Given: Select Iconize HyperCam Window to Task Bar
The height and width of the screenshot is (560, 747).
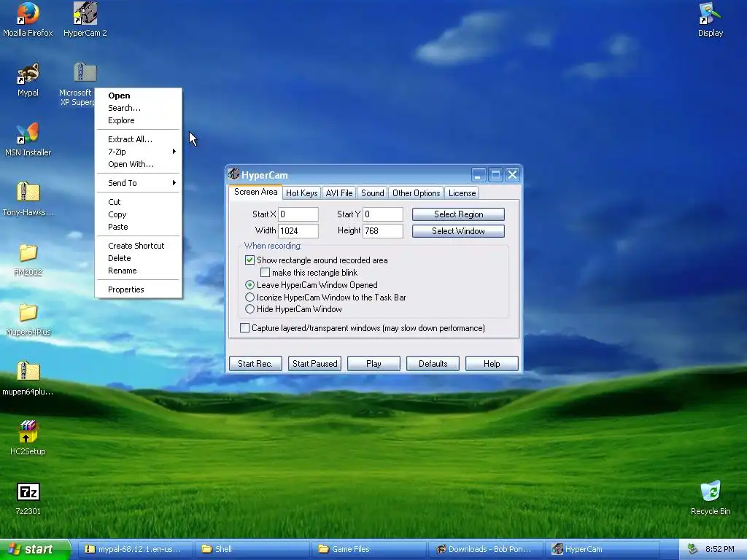Looking at the screenshot, I should 249,297.
